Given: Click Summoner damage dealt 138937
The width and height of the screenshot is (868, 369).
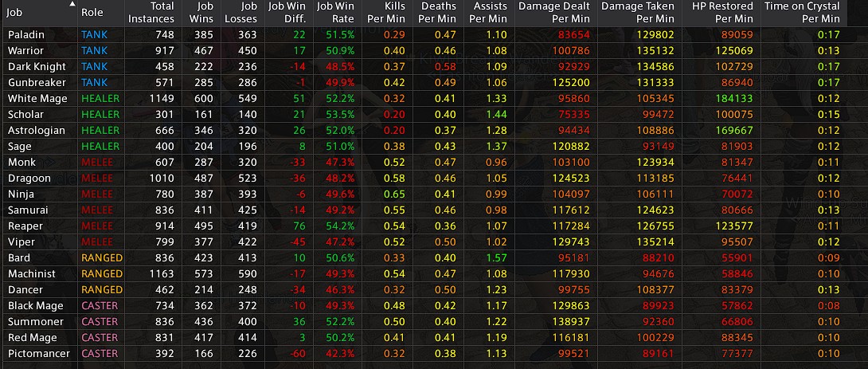Looking at the screenshot, I should (x=573, y=322).
